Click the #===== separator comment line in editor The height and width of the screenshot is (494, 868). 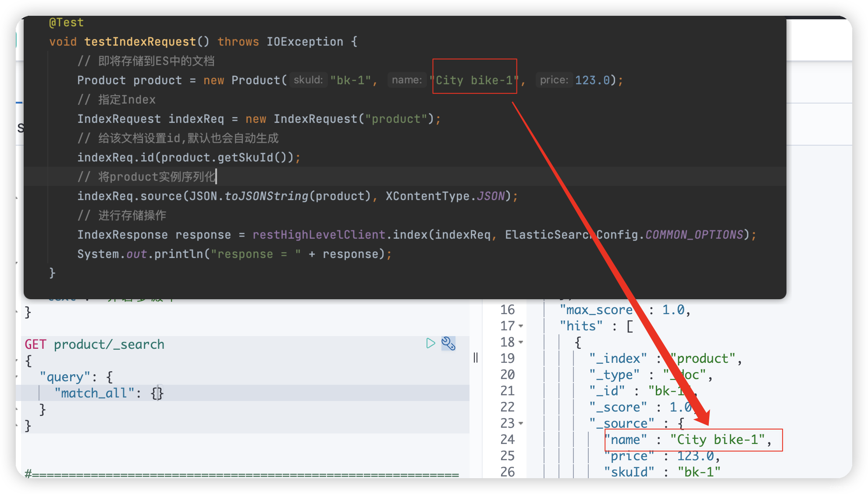[x=242, y=474]
